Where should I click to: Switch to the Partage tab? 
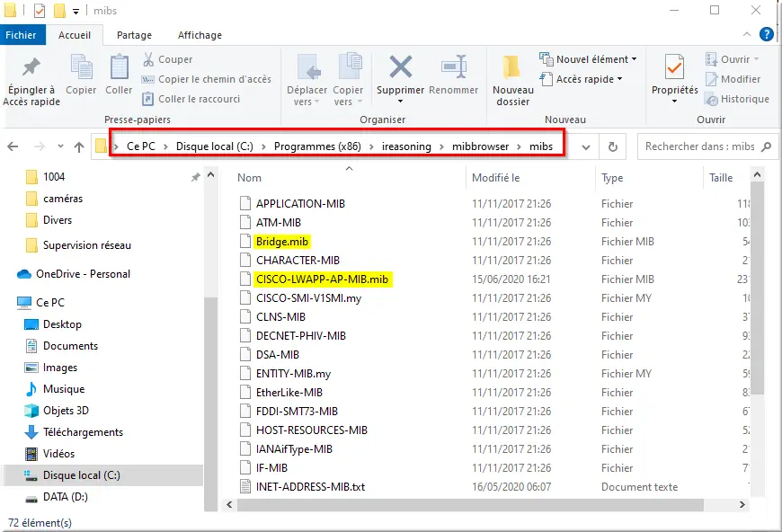pos(134,35)
